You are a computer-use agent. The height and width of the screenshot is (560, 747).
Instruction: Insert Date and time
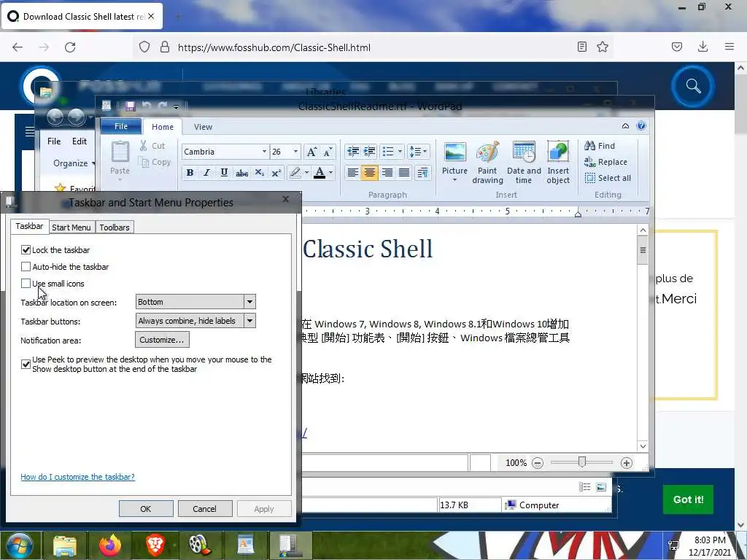(x=524, y=163)
